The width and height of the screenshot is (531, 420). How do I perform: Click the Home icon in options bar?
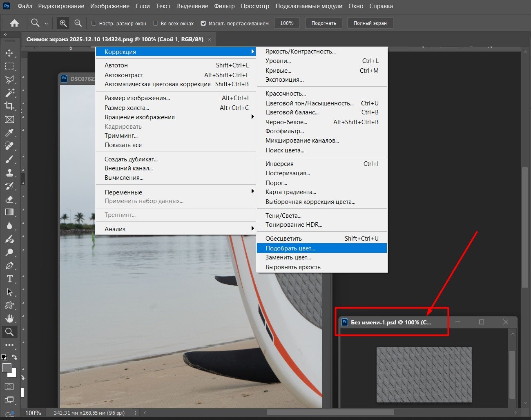click(14, 23)
